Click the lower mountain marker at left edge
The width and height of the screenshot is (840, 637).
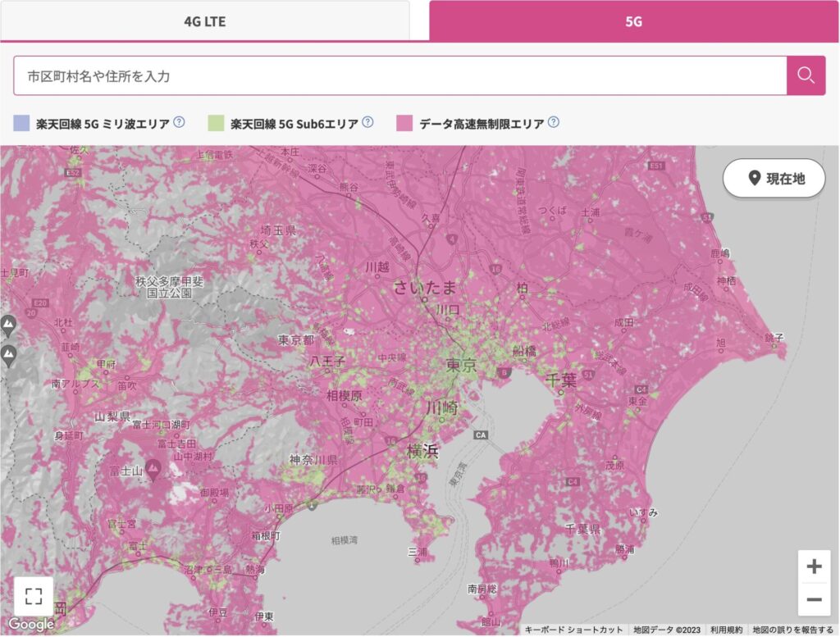[x=7, y=356]
